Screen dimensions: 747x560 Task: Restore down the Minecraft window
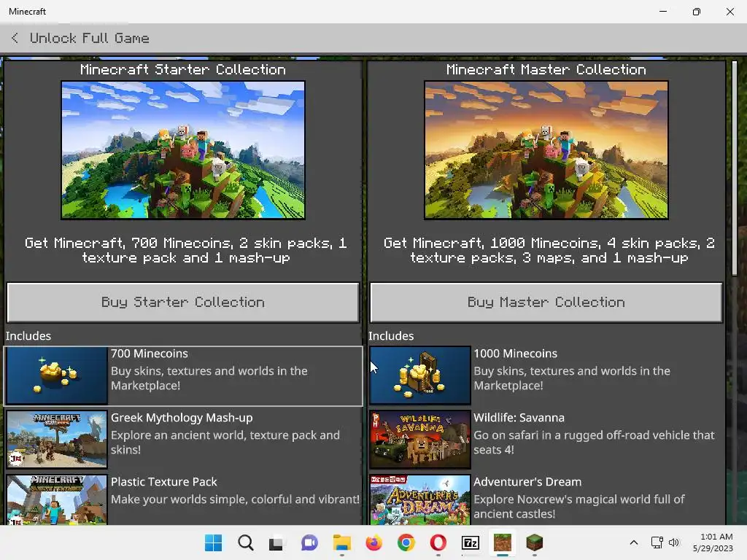coord(696,12)
